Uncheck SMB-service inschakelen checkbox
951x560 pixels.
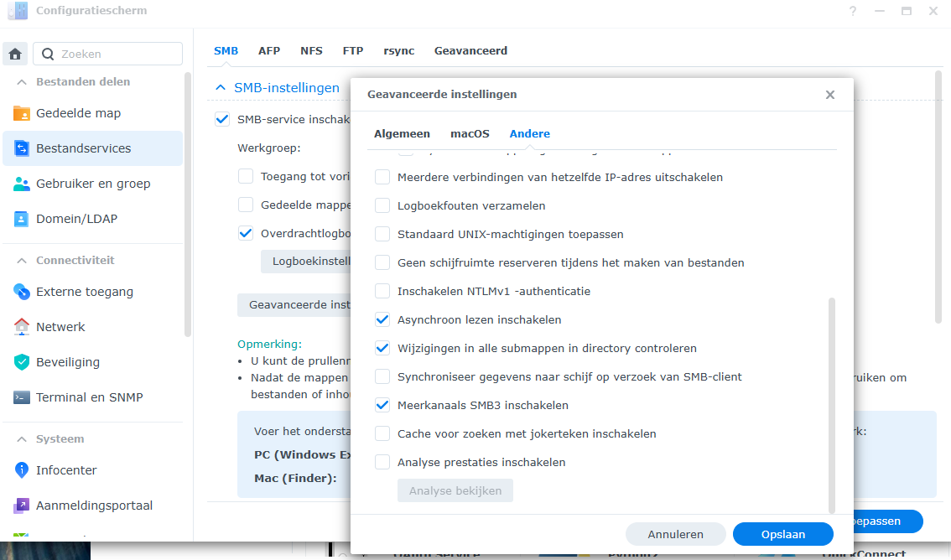(x=222, y=119)
